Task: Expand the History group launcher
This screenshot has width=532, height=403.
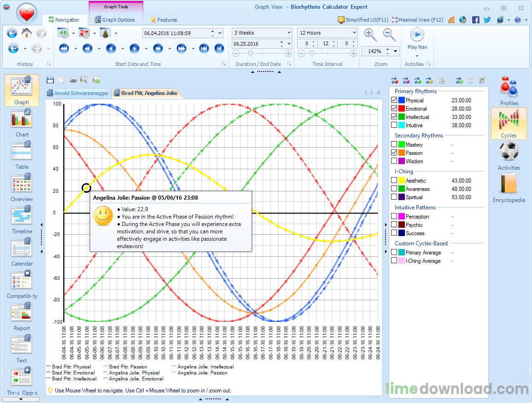Action: (x=49, y=64)
